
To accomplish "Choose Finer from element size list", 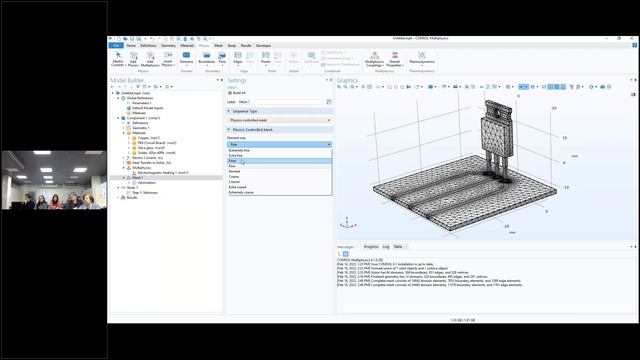I will tap(280, 161).
